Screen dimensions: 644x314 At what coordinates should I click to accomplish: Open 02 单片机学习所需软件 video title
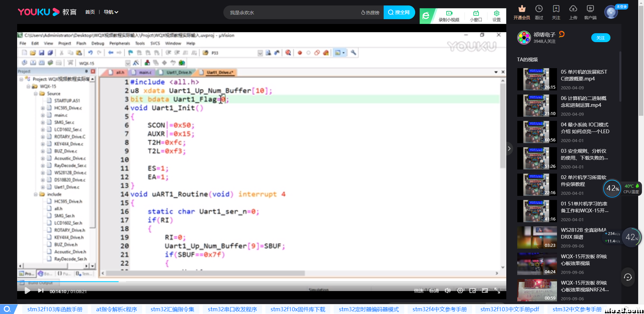coord(584,181)
